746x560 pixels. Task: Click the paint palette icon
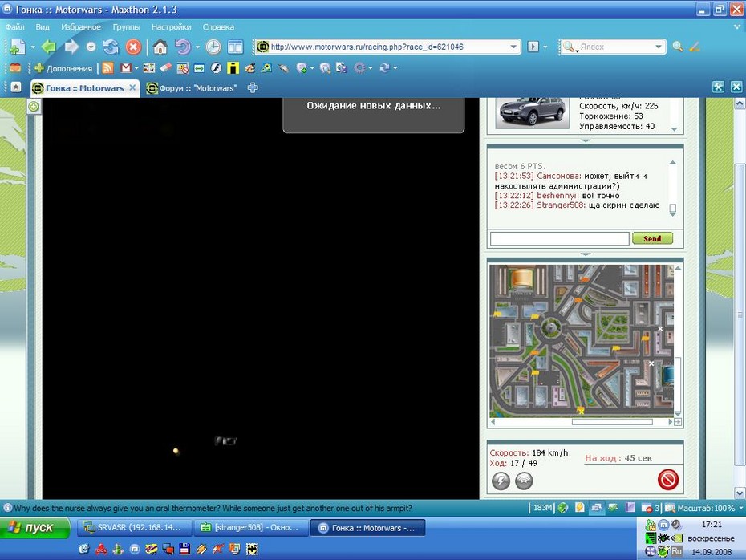pos(249,68)
